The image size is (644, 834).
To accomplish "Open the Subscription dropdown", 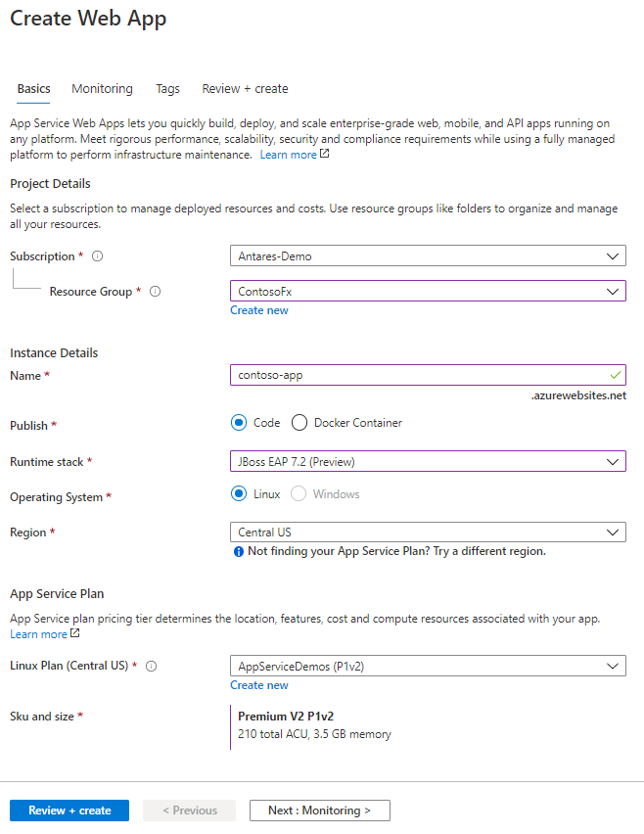I will coord(427,256).
